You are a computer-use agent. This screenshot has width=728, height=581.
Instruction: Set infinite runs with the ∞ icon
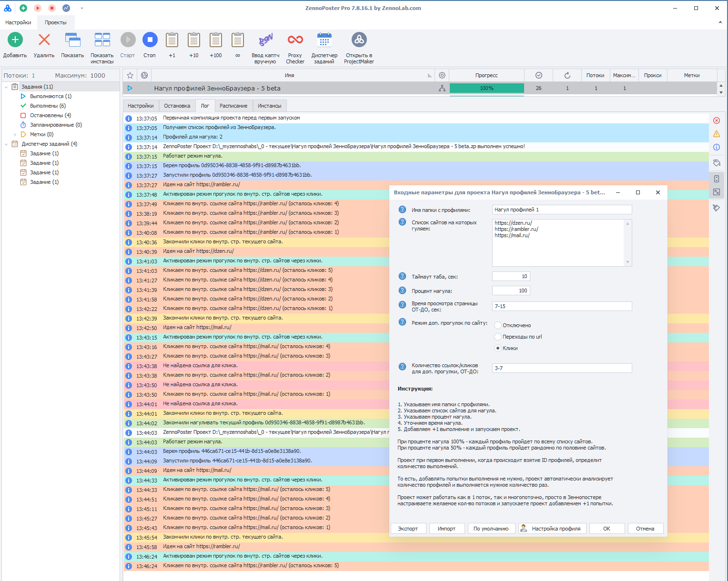click(238, 40)
